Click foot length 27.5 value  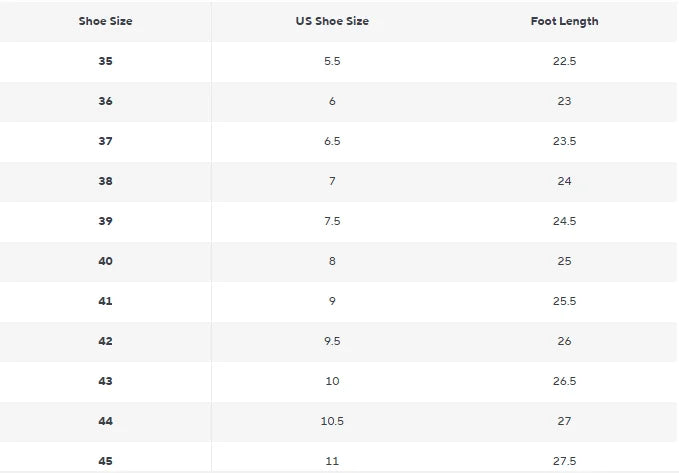(564, 461)
